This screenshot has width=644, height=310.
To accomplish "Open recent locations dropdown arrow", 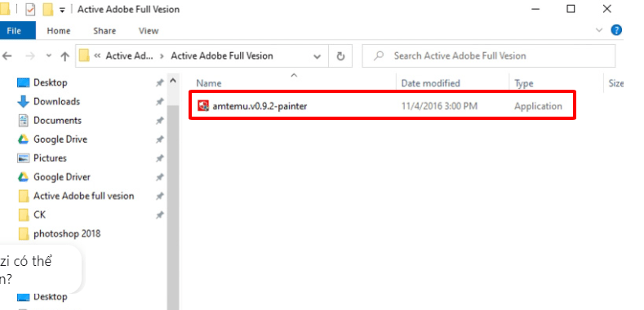I will point(49,55).
